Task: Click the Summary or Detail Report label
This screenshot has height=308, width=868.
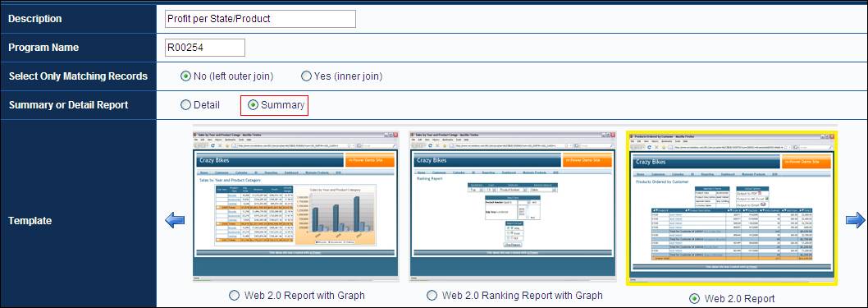Action: 68,104
